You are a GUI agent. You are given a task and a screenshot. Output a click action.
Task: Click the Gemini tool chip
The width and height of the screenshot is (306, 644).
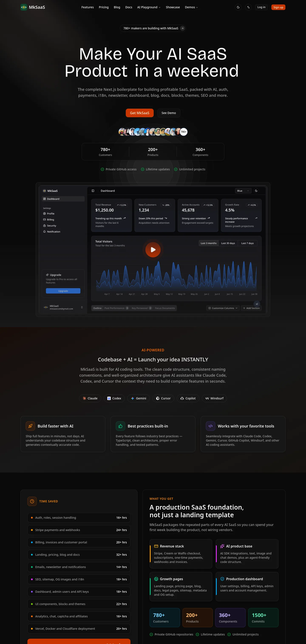pyautogui.click(x=138, y=398)
